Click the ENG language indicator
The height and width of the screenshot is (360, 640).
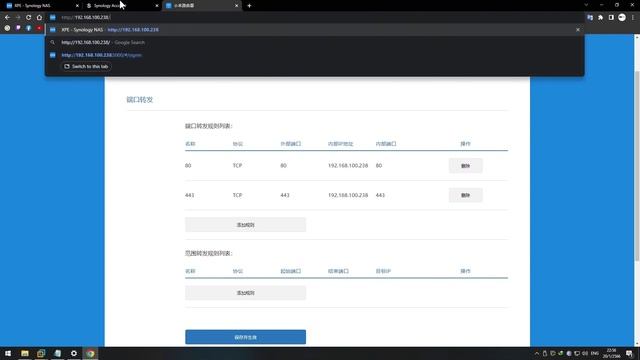pyautogui.click(x=595, y=353)
